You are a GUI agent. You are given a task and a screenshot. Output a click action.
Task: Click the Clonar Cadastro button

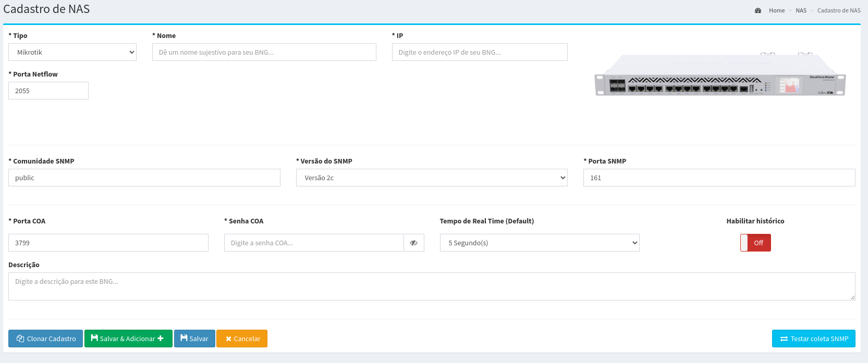[x=45, y=339]
